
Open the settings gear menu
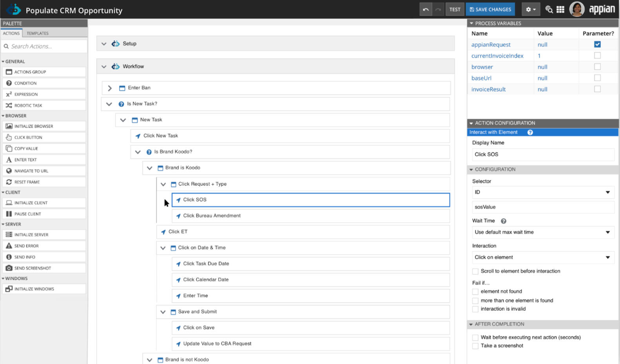[531, 9]
